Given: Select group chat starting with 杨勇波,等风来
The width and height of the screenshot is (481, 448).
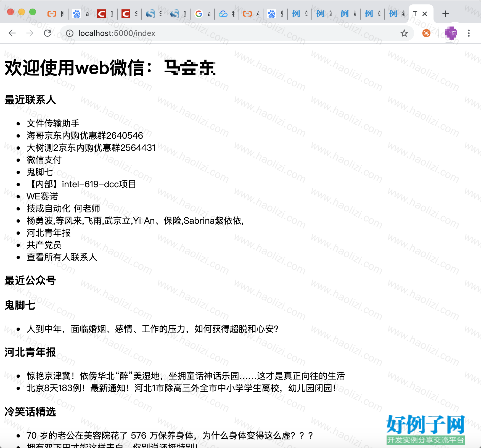Looking at the screenshot, I should pos(135,221).
